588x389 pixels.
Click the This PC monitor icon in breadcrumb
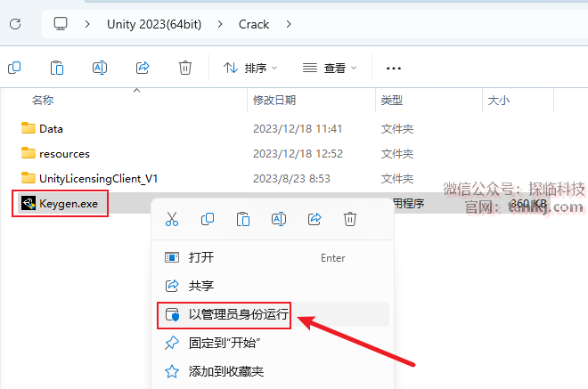[x=61, y=24]
